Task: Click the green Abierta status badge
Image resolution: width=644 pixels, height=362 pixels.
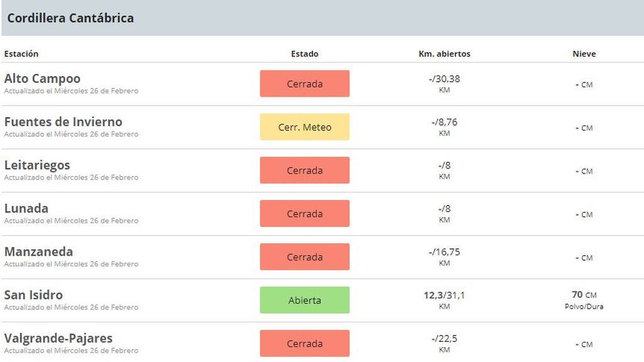Action: pos(305,300)
